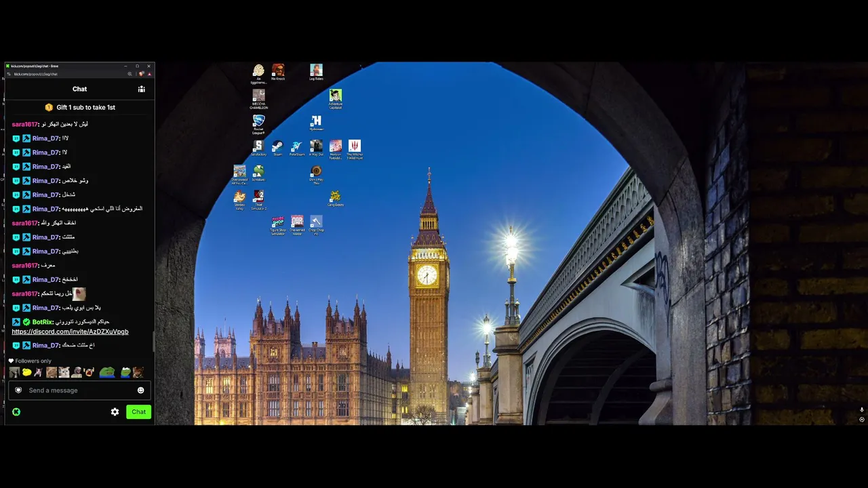Click the cat image in sara1617's message

[x=79, y=293]
